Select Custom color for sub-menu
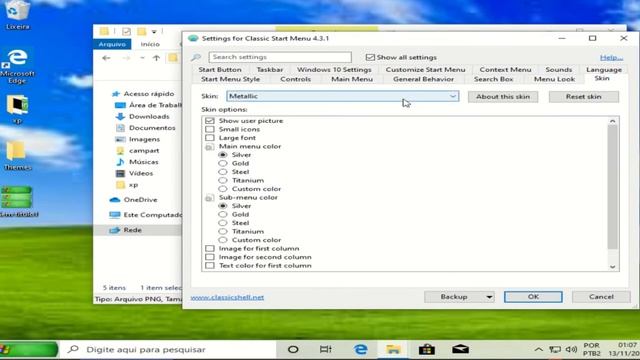The height and width of the screenshot is (360, 640). click(x=222, y=240)
